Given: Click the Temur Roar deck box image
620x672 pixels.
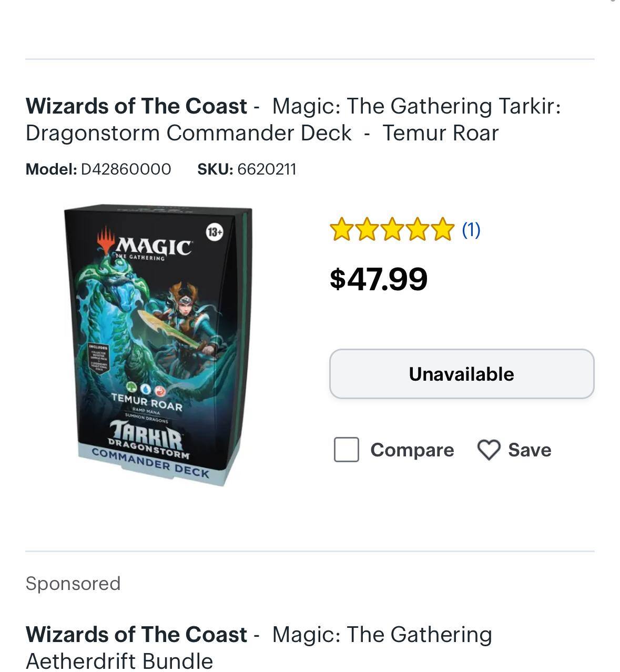Looking at the screenshot, I should coord(158,344).
